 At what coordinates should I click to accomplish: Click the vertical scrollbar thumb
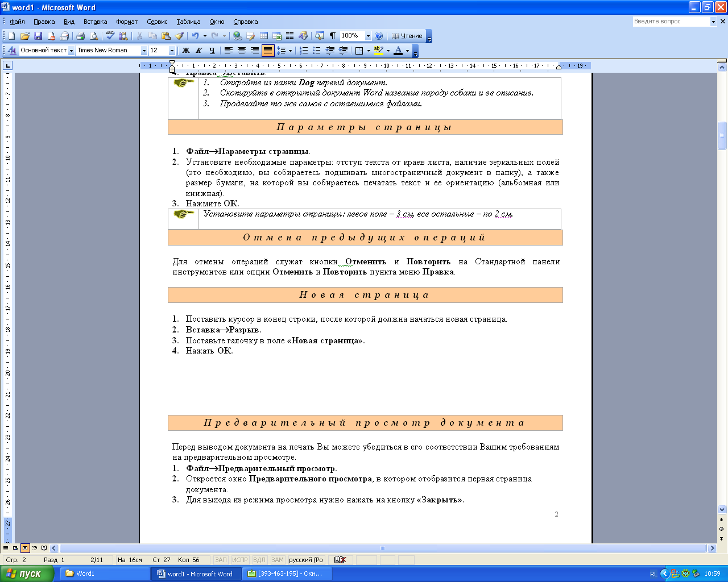(722, 135)
